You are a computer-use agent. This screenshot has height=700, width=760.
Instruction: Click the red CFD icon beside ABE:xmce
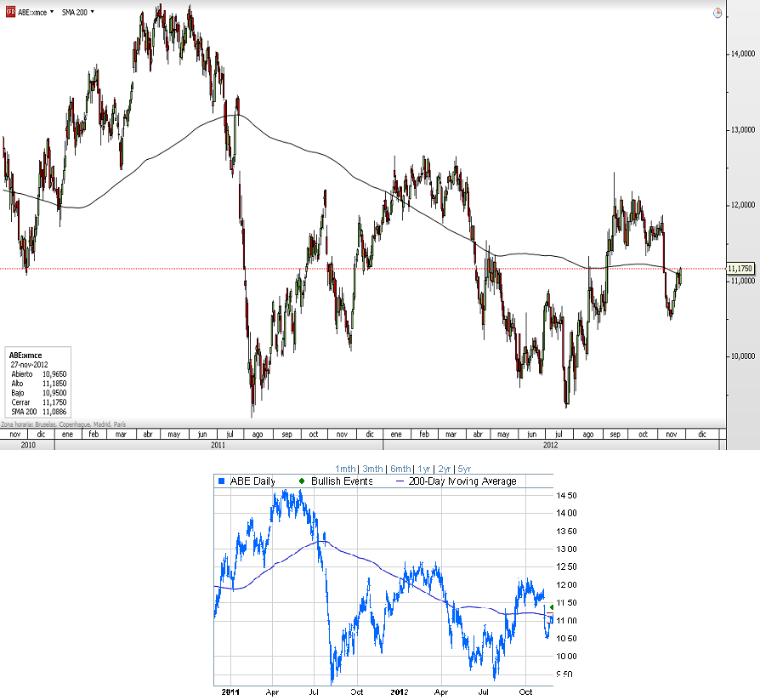tap(10, 12)
